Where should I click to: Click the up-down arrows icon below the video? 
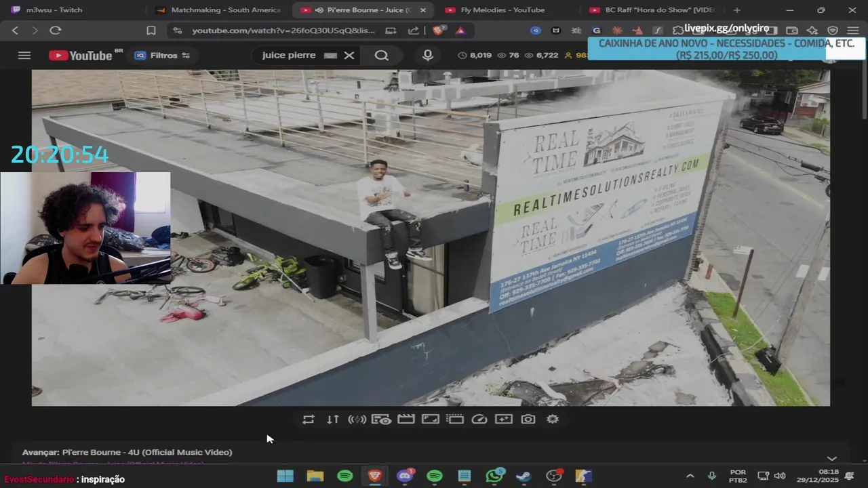tap(333, 420)
